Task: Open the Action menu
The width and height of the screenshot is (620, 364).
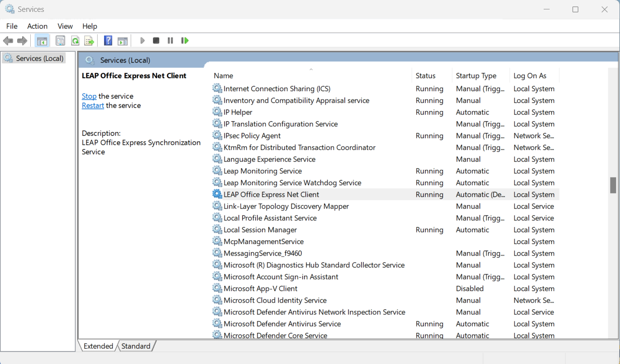Action: [x=37, y=26]
